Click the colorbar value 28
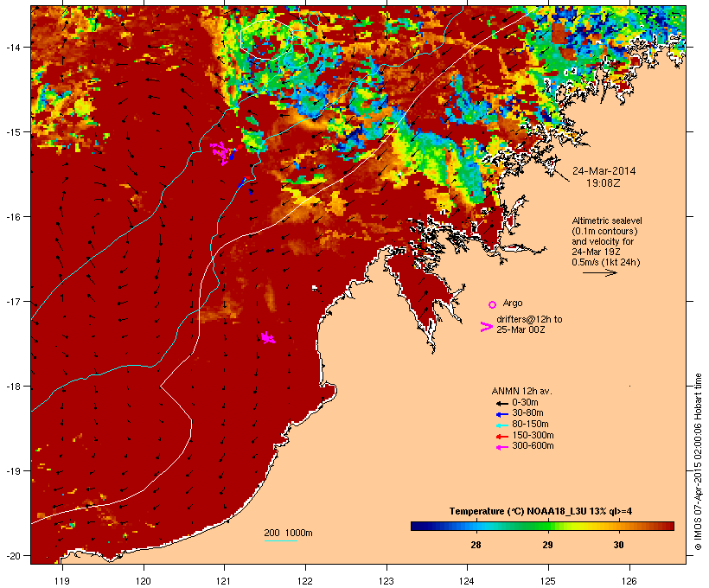The height and width of the screenshot is (588, 709). (476, 545)
